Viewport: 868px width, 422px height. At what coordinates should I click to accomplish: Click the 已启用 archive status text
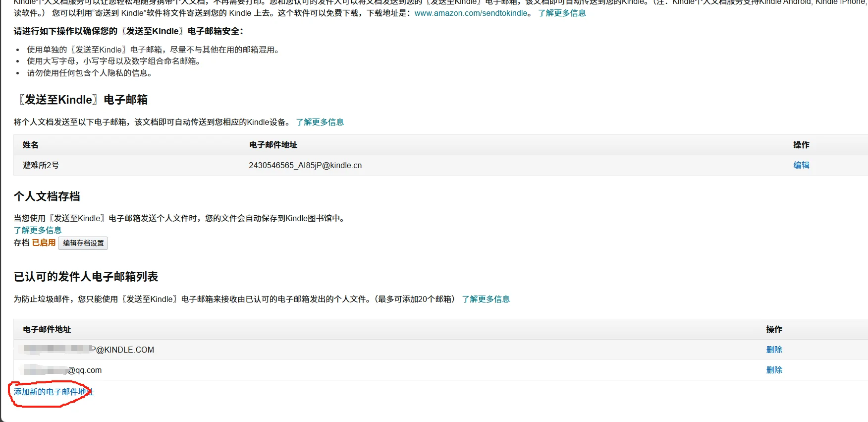tap(44, 242)
